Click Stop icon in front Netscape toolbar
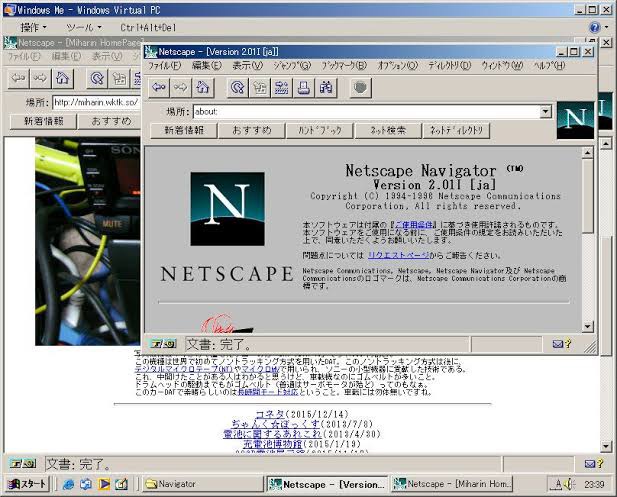Screen dimensions: 617x497 tap(360, 87)
